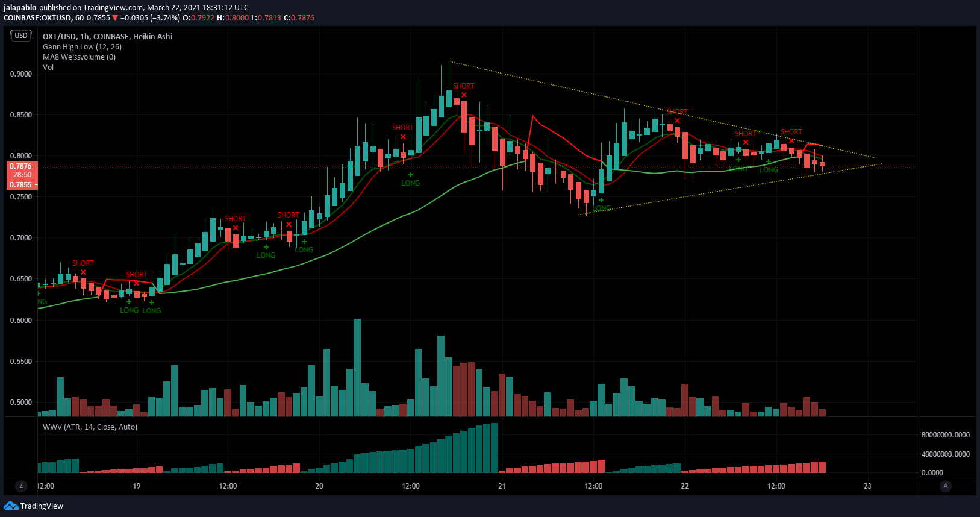Open author jalapablo's profile name

point(20,8)
